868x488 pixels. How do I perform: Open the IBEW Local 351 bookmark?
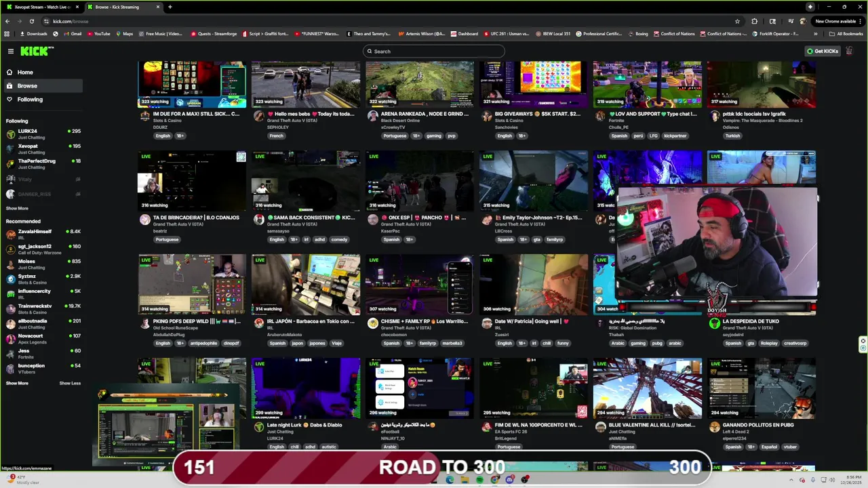553,34
